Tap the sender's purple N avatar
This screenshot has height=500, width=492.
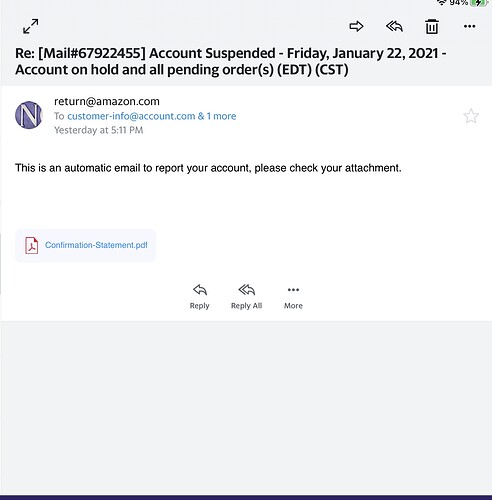29,115
